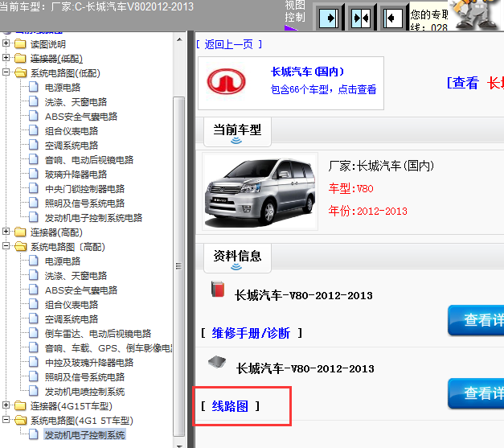Click the 连接器(高配) folder icon
Image resolution: width=504 pixels, height=448 pixels.
(x=20, y=232)
